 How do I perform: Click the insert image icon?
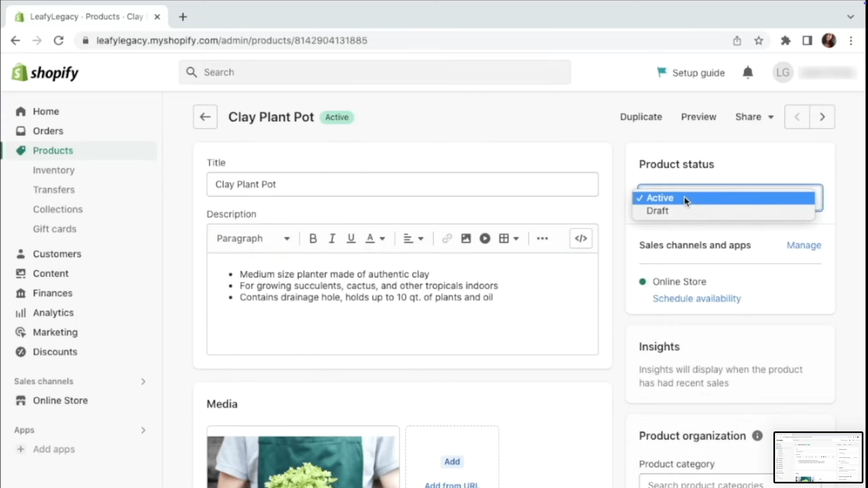(x=465, y=238)
